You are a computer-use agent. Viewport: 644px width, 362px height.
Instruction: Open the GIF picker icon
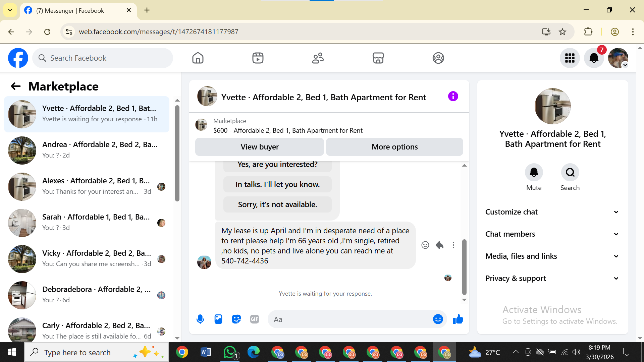[255, 319]
